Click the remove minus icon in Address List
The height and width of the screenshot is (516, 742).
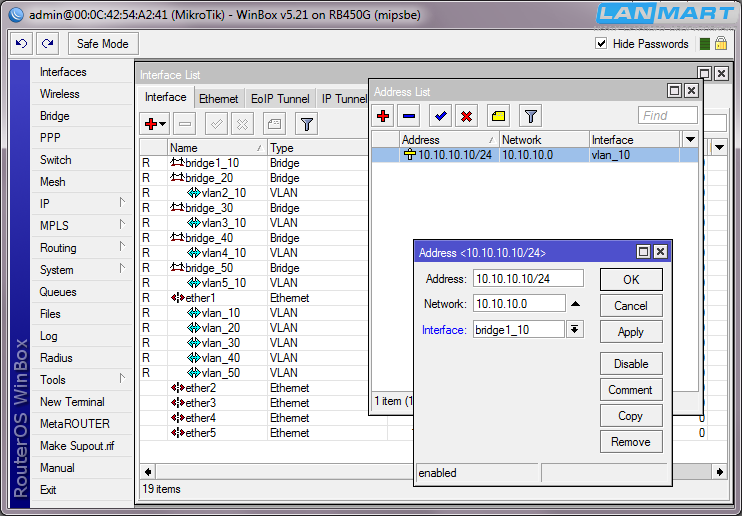pos(408,116)
